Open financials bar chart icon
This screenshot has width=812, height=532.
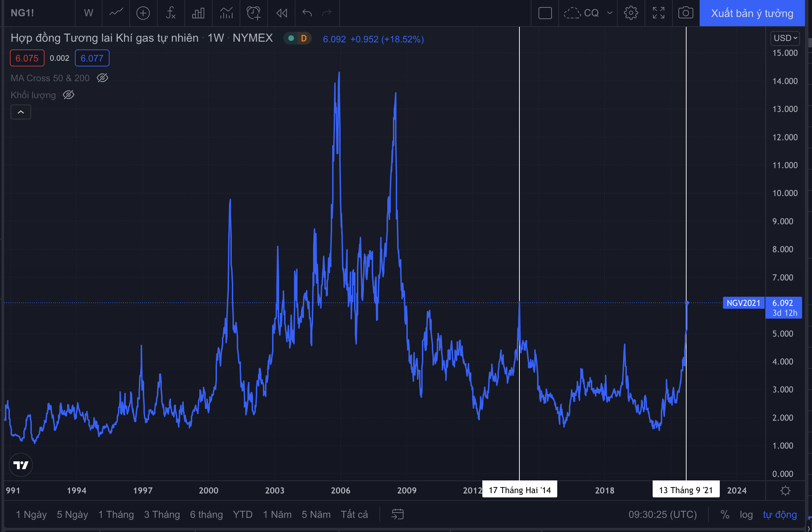[x=198, y=13]
